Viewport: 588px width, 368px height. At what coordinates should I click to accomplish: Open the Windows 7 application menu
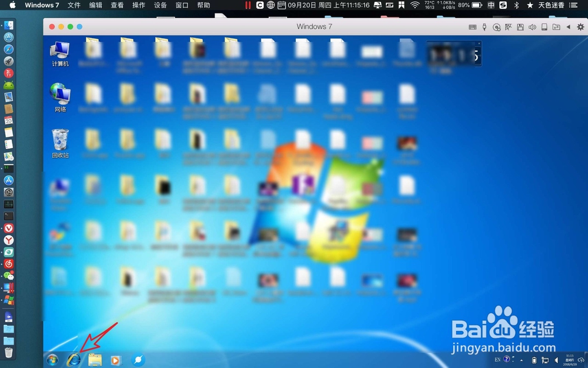tap(42, 5)
